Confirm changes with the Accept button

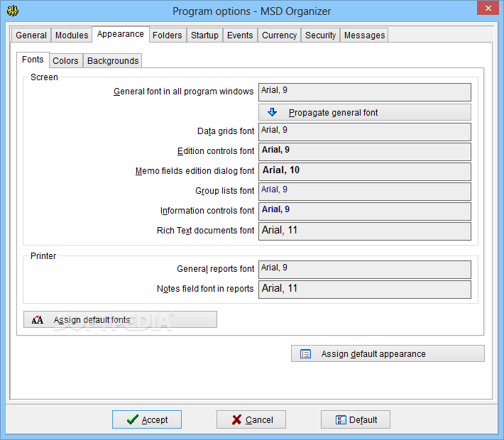pyautogui.click(x=147, y=419)
